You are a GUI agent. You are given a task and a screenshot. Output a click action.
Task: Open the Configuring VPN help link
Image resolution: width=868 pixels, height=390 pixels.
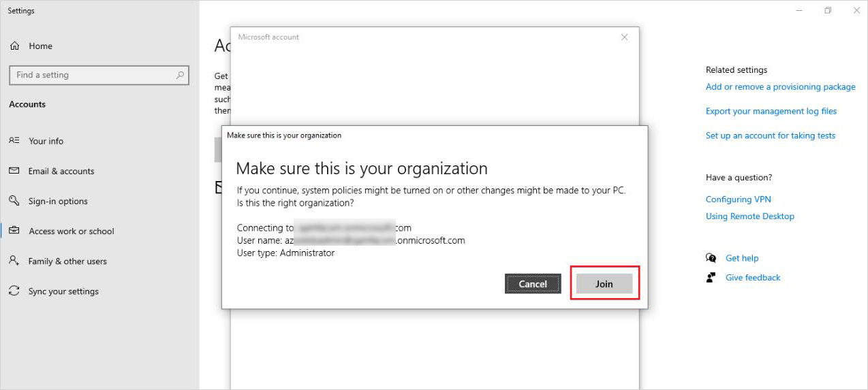[x=738, y=199]
